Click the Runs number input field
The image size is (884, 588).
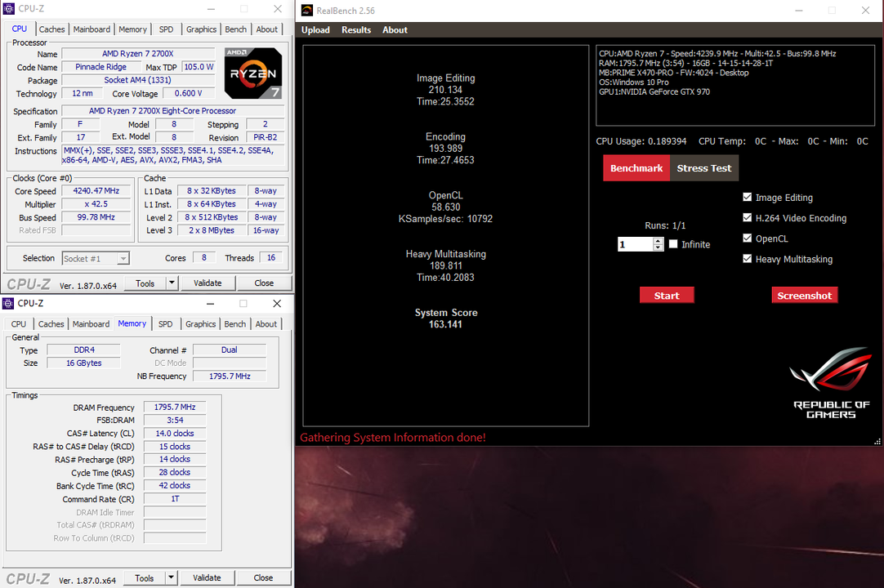(x=636, y=244)
